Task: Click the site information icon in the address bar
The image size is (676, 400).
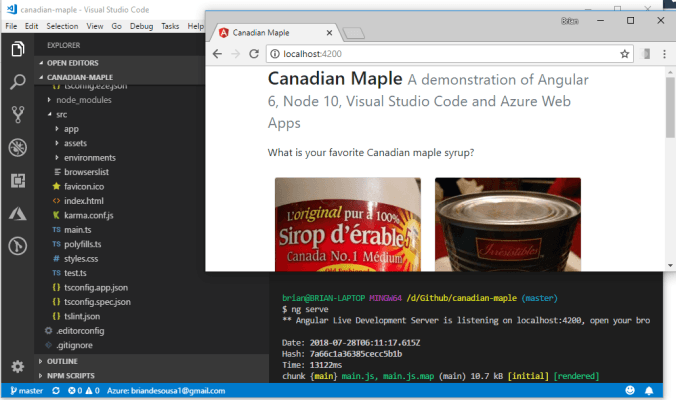Action: tap(274, 54)
